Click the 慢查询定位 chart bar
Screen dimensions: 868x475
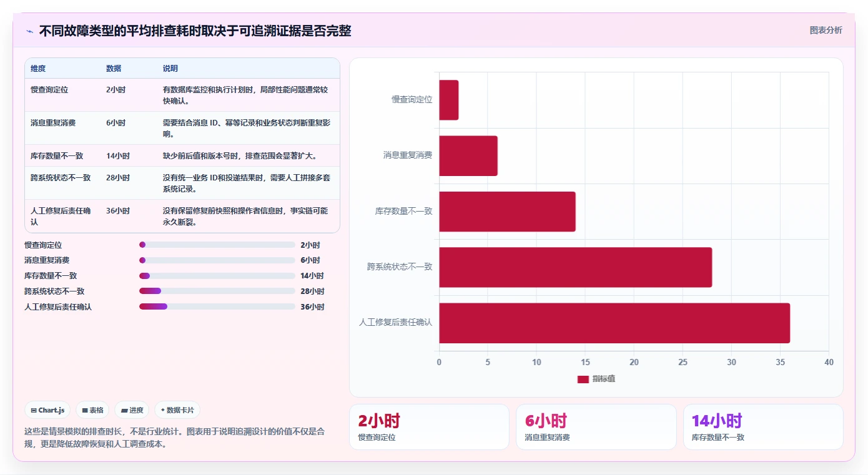point(448,100)
